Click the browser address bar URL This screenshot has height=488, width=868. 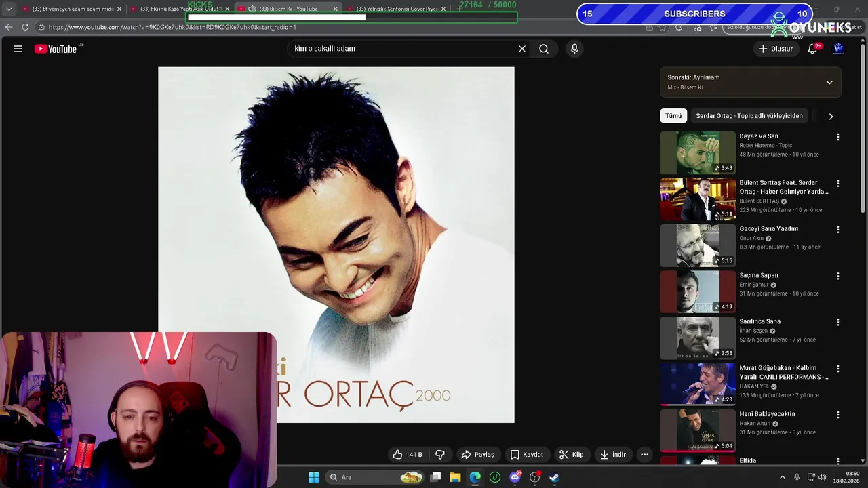click(172, 27)
